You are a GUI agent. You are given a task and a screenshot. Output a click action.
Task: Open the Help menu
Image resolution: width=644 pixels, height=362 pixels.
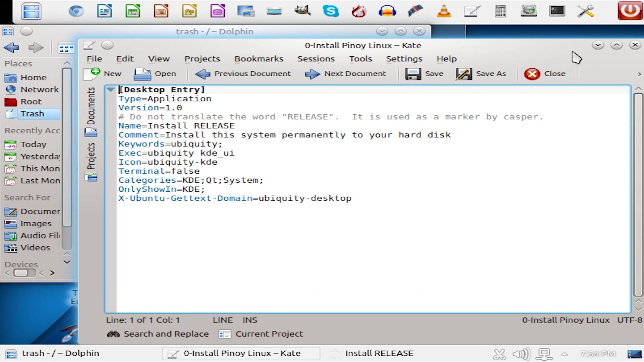[446, 59]
